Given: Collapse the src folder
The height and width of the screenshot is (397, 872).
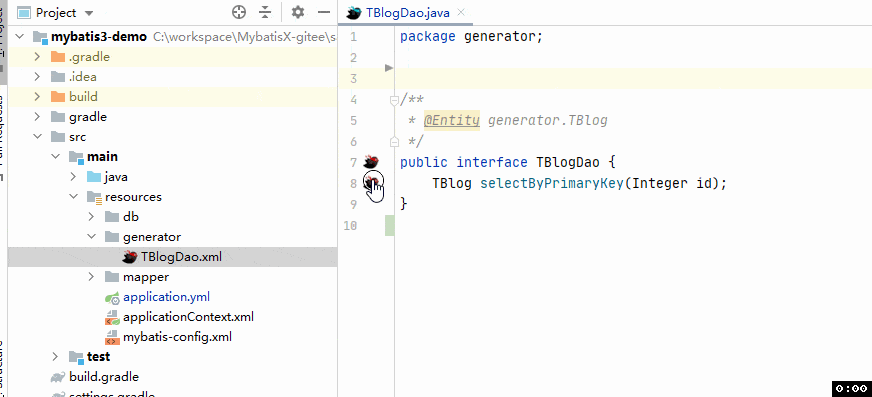Looking at the screenshot, I should click(37, 137).
